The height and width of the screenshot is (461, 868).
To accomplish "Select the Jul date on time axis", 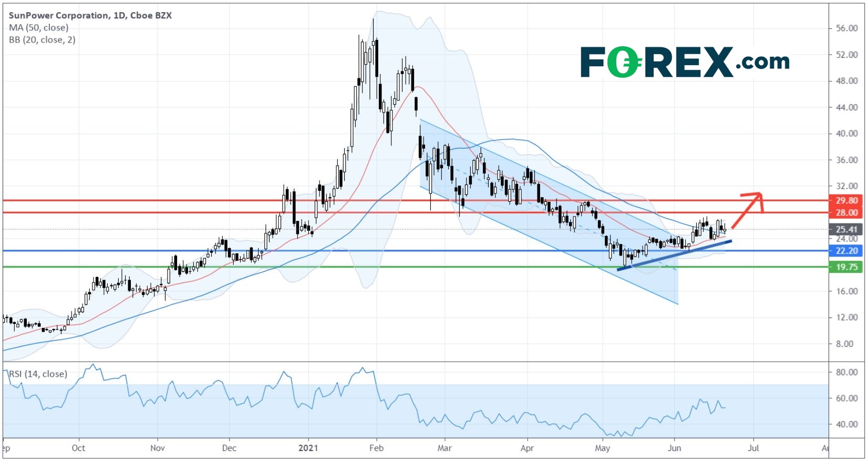I will pyautogui.click(x=753, y=448).
